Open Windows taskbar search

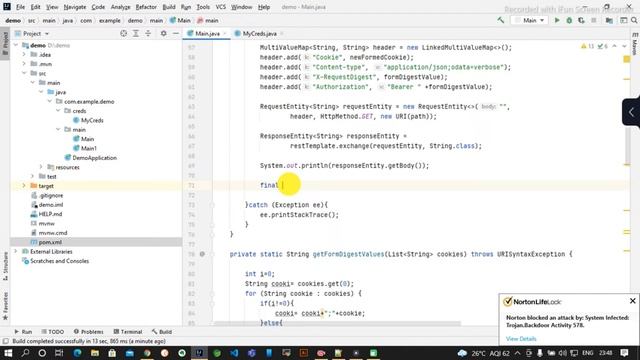point(25,353)
